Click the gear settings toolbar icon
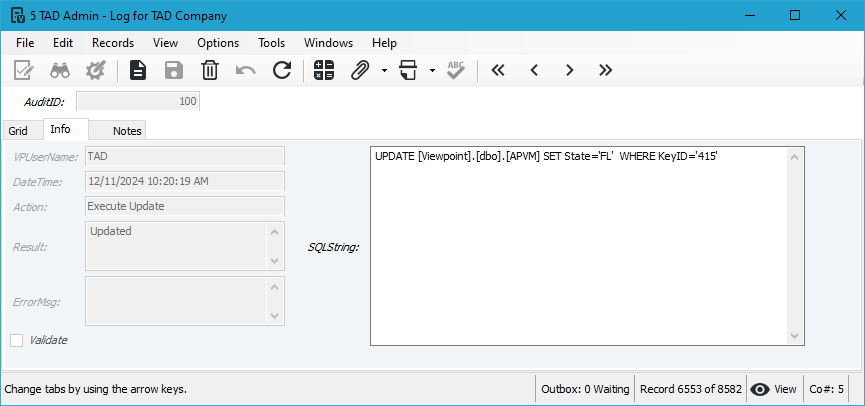 [95, 70]
